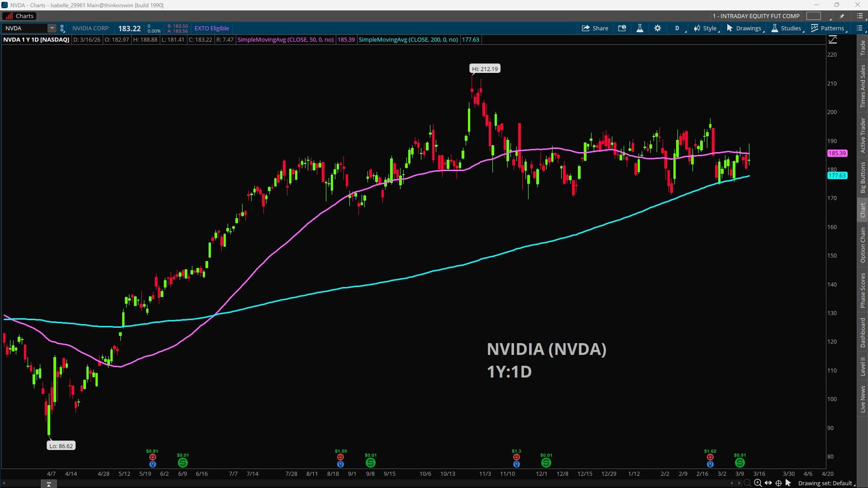Zoom in with the magnifier plus icon
The image size is (868, 488).
(758, 483)
